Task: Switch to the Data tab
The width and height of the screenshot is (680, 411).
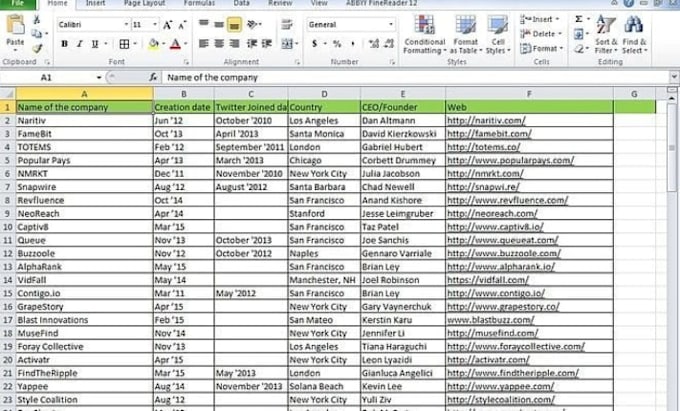Action: [241, 3]
